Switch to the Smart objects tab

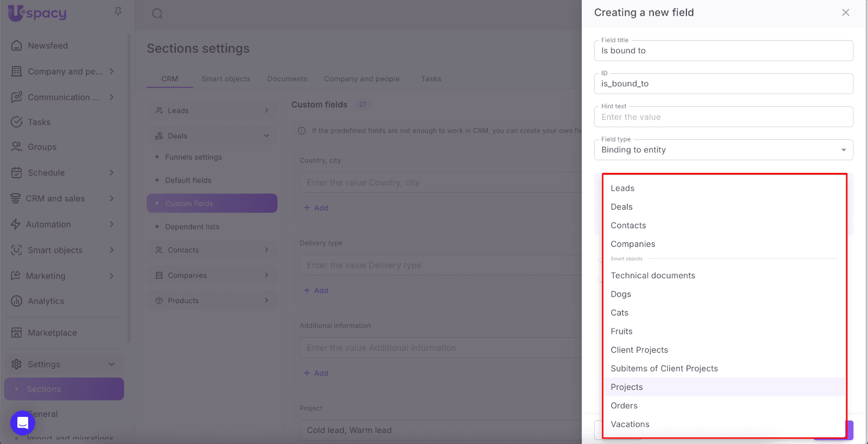tap(226, 79)
